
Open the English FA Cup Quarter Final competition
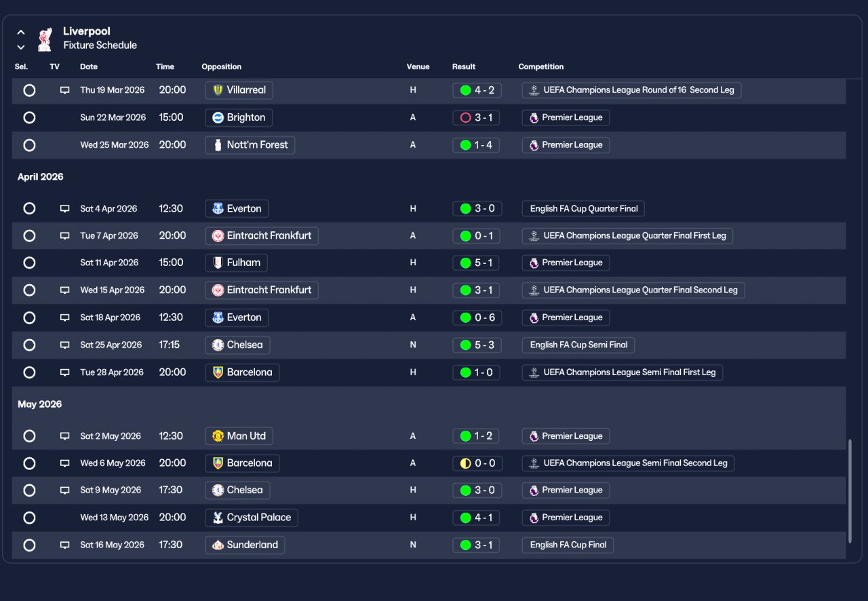[584, 208]
